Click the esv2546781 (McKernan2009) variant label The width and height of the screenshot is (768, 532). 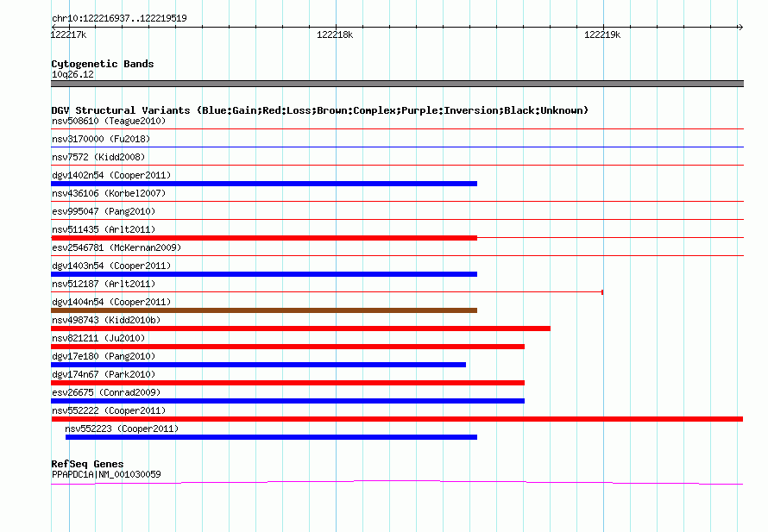tap(116, 247)
